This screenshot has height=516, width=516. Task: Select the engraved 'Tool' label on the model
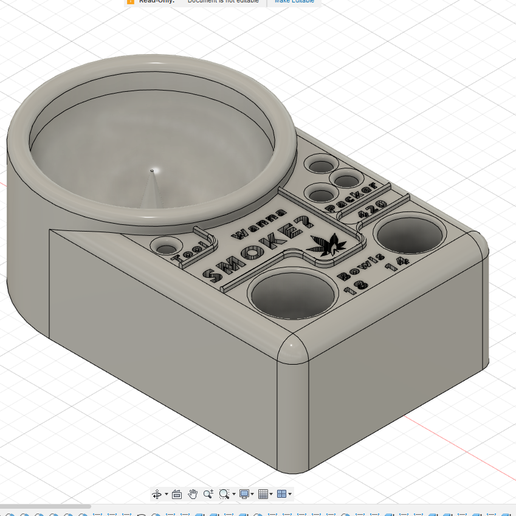click(x=190, y=251)
